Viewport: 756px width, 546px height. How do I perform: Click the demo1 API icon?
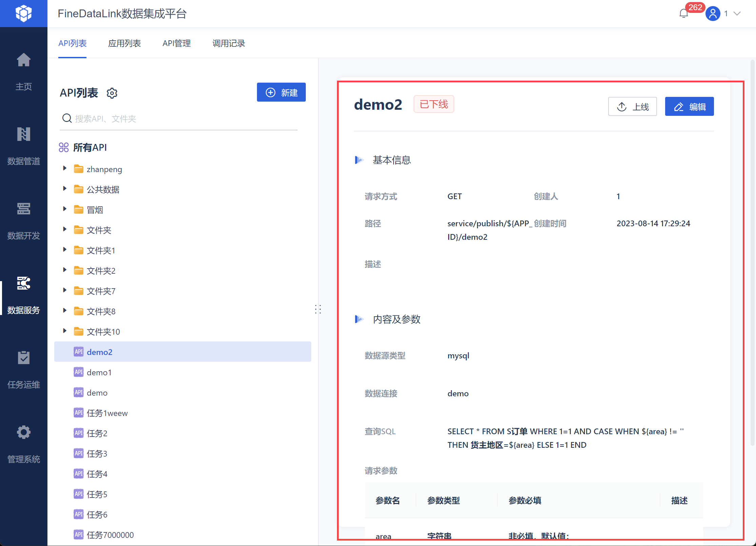point(79,372)
